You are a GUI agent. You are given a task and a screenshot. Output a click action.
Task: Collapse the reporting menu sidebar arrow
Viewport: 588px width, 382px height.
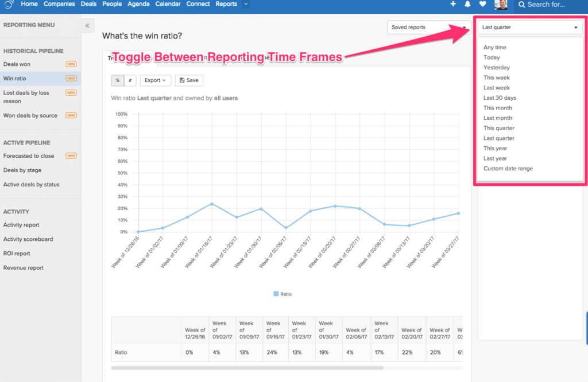(87, 25)
